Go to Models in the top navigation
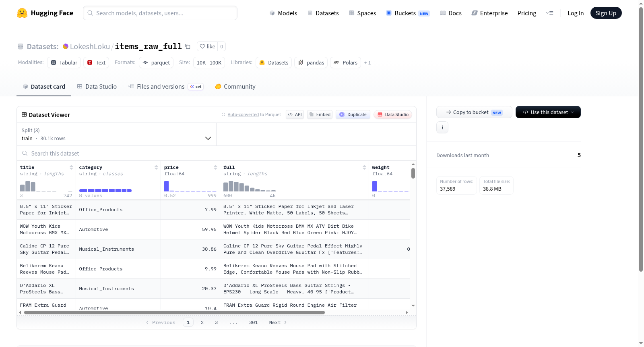Image resolution: width=644 pixels, height=347 pixels. (x=283, y=13)
